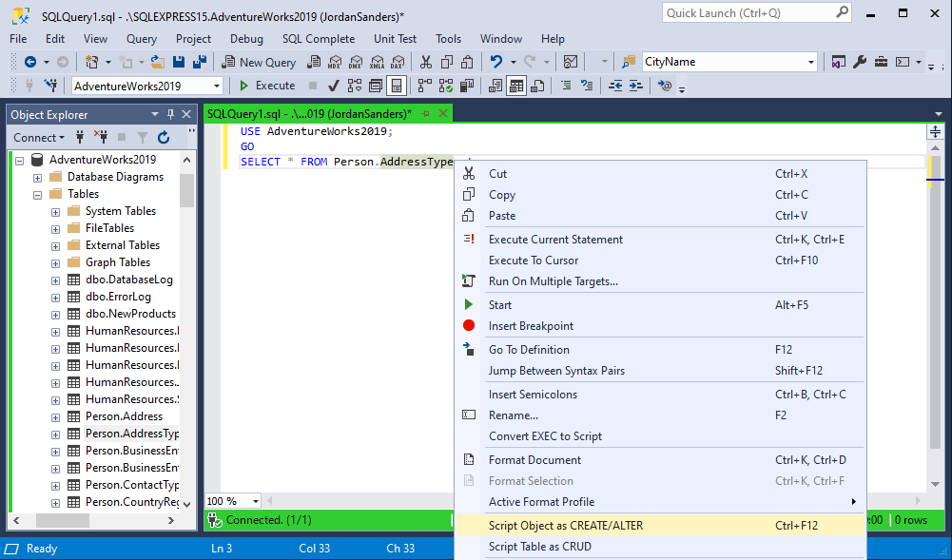Toggle the IntelliSense Enabled button
Image resolution: width=952 pixels, height=560 pixels.
click(397, 86)
